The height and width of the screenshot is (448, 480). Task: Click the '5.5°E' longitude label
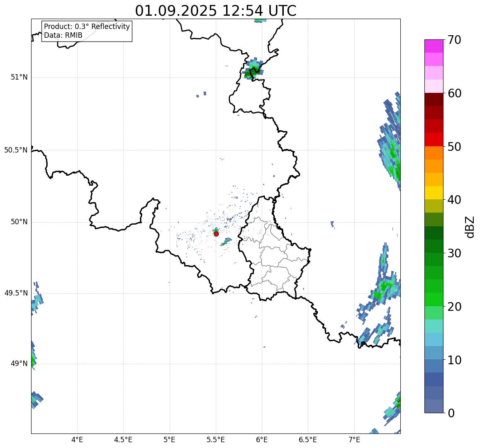coord(216,440)
